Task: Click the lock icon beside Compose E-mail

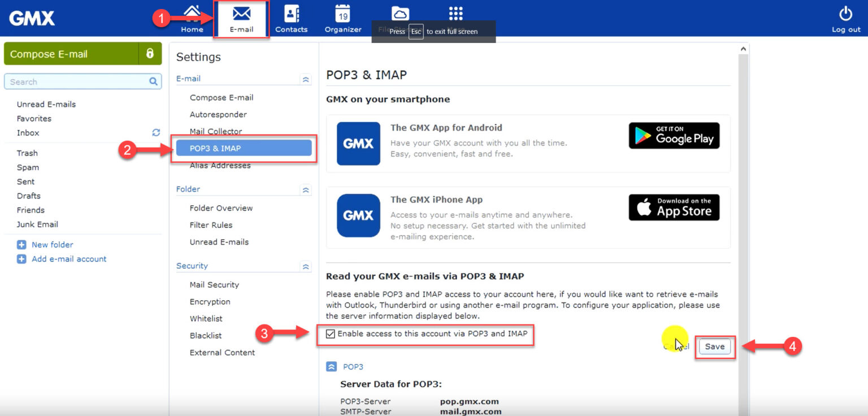Action: tap(149, 53)
